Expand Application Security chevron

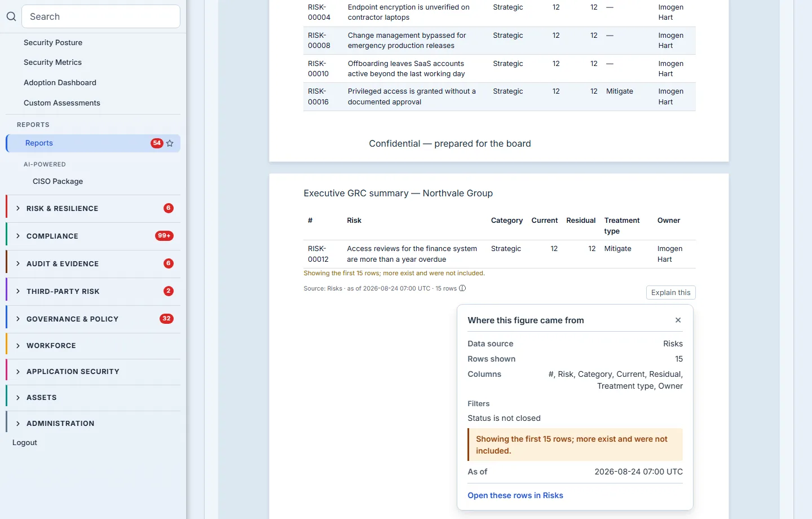18,371
